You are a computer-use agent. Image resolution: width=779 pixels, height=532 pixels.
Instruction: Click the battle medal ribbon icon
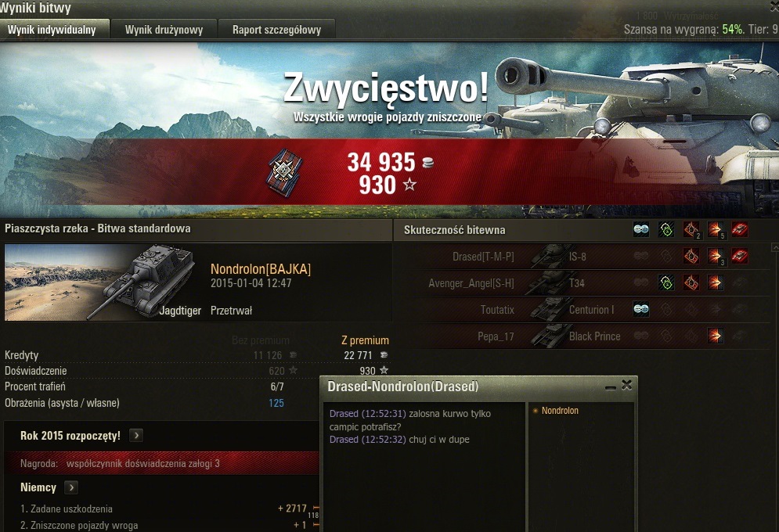click(283, 171)
